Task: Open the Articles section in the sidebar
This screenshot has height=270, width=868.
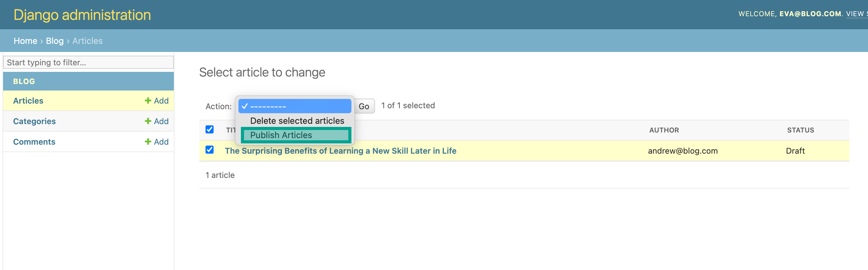Action: [x=28, y=100]
